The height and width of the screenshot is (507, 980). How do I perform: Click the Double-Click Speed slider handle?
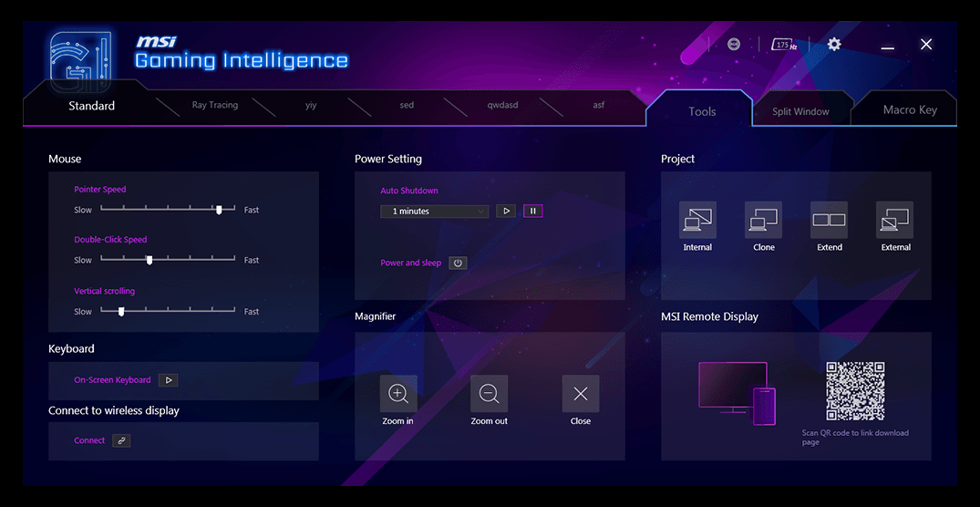(x=150, y=260)
